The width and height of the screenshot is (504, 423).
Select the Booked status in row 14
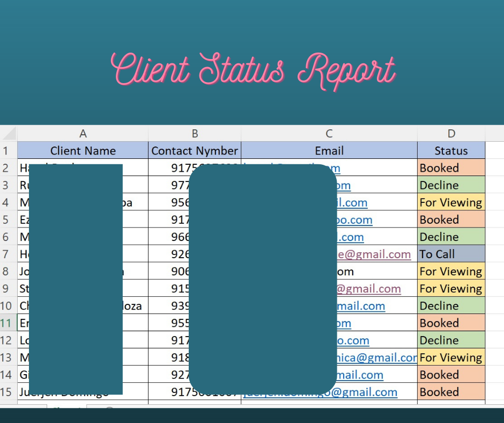tap(451, 375)
